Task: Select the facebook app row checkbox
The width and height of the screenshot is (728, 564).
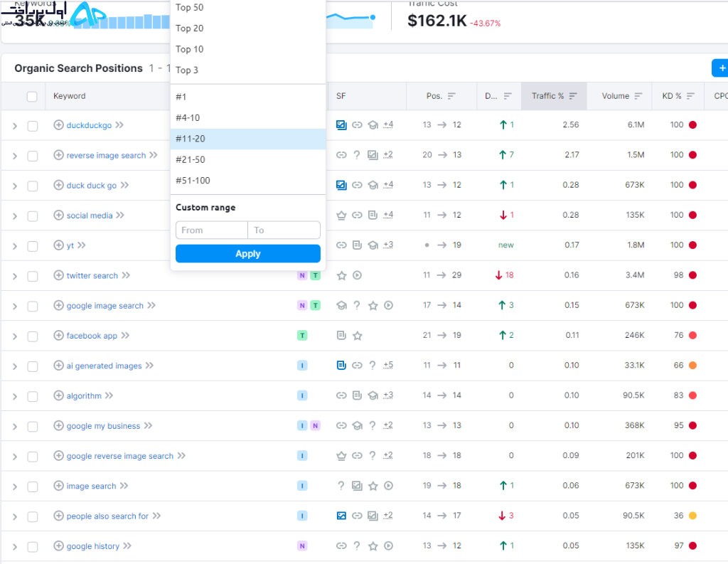Action: (x=33, y=336)
